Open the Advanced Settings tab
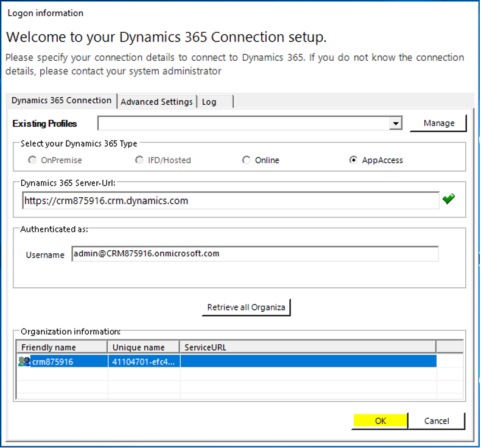The image size is (481, 448). tap(156, 102)
